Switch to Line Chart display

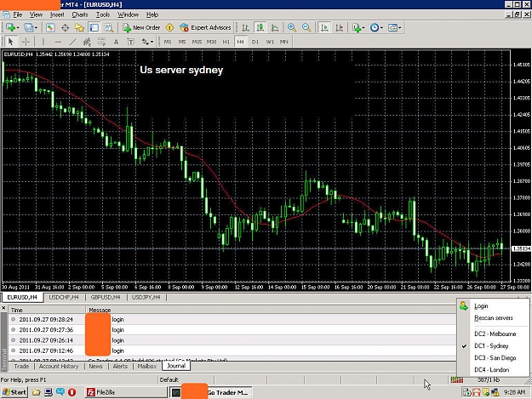(275, 28)
